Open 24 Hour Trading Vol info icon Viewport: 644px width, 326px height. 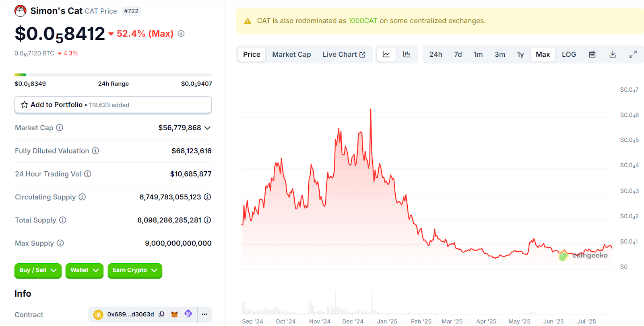88,174
